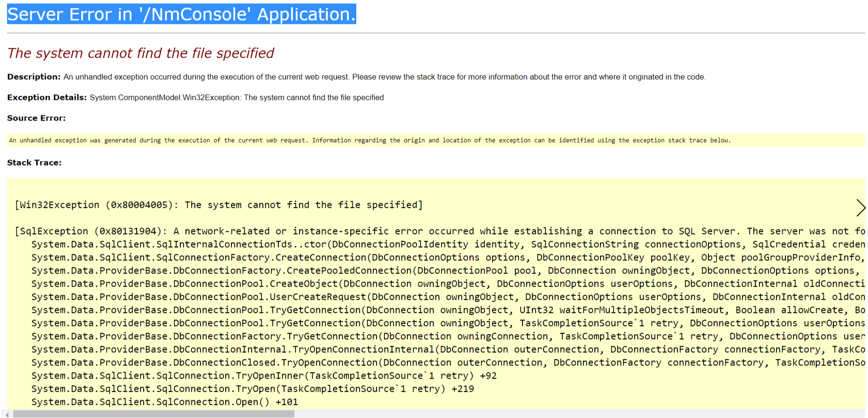
Task: Select the "Server Error in '/NmConsole' Application." heading
Action: click(x=182, y=14)
